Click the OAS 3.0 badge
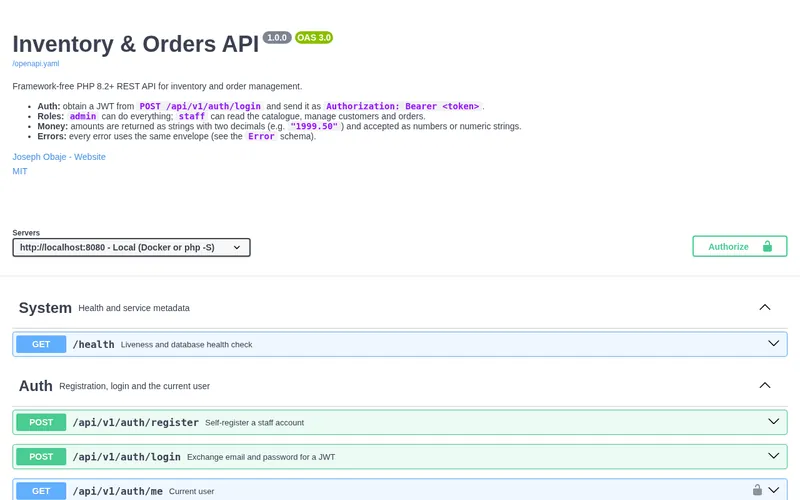 (314, 37)
